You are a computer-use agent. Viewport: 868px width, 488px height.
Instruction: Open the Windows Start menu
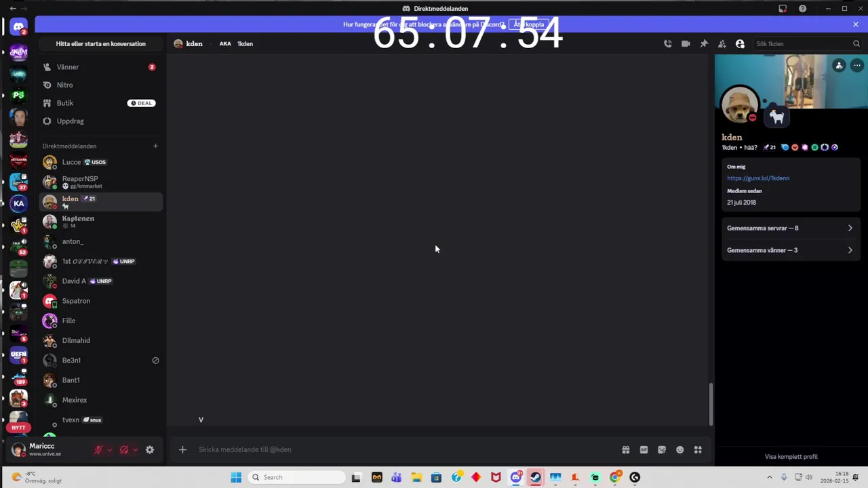click(236, 477)
